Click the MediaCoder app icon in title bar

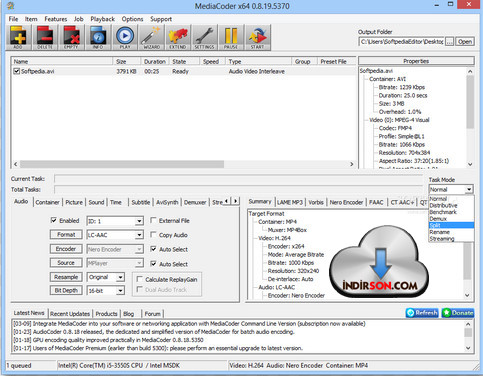click(10, 6)
